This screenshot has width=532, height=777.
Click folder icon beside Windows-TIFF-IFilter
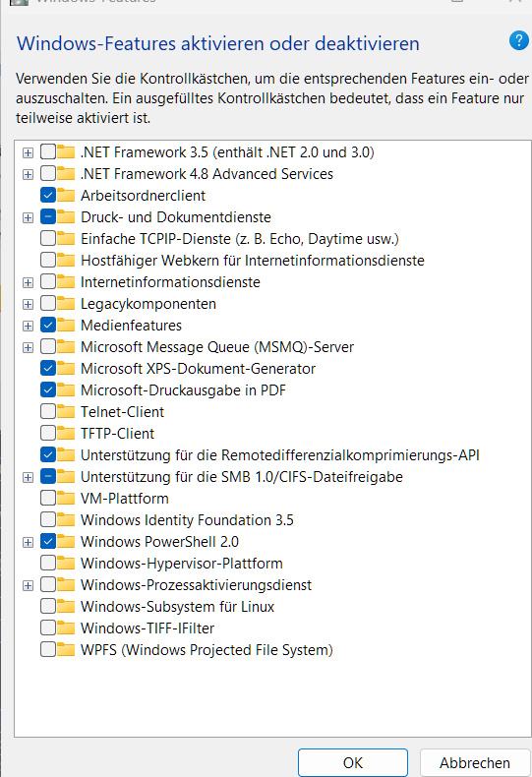66,628
